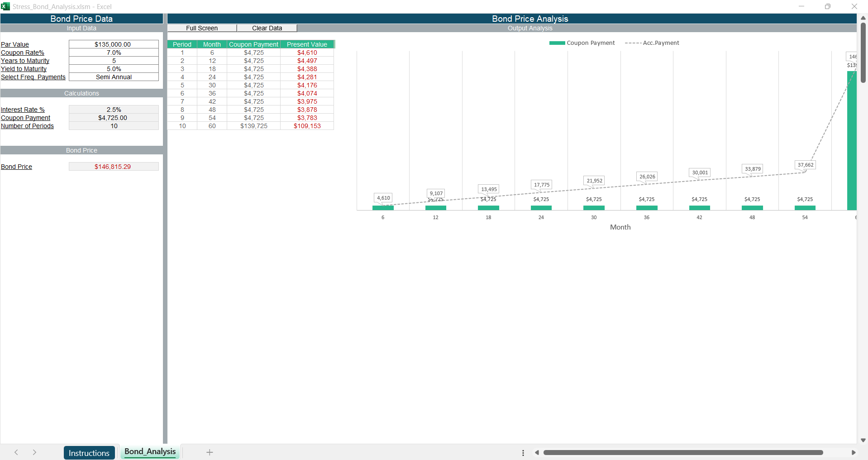Click vertical scrollbar down arrow
The height and width of the screenshot is (460, 868).
[x=863, y=440]
